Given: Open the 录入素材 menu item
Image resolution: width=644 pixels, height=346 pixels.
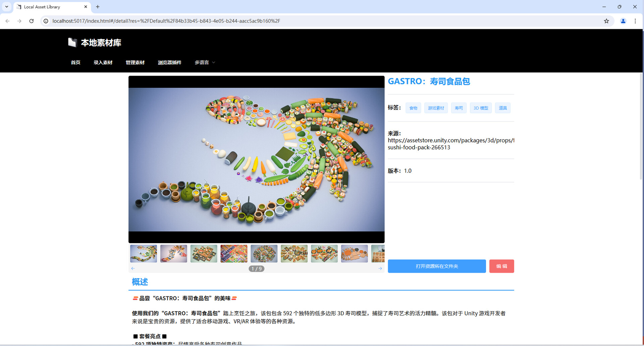Looking at the screenshot, I should tap(103, 62).
